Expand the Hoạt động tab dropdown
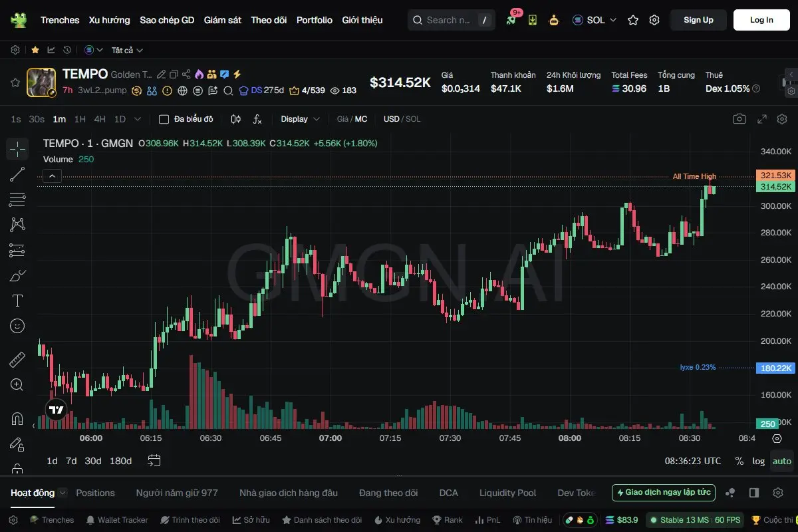The width and height of the screenshot is (798, 532). (63, 493)
